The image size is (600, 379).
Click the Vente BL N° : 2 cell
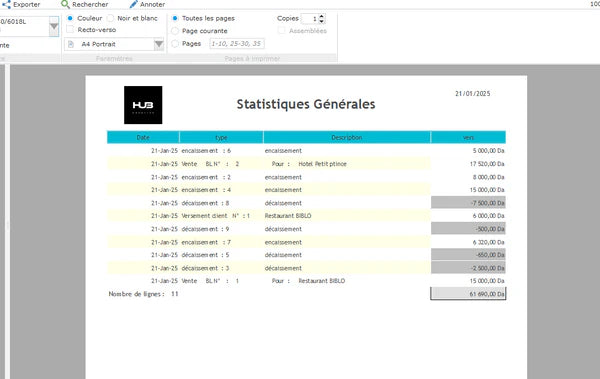210,164
